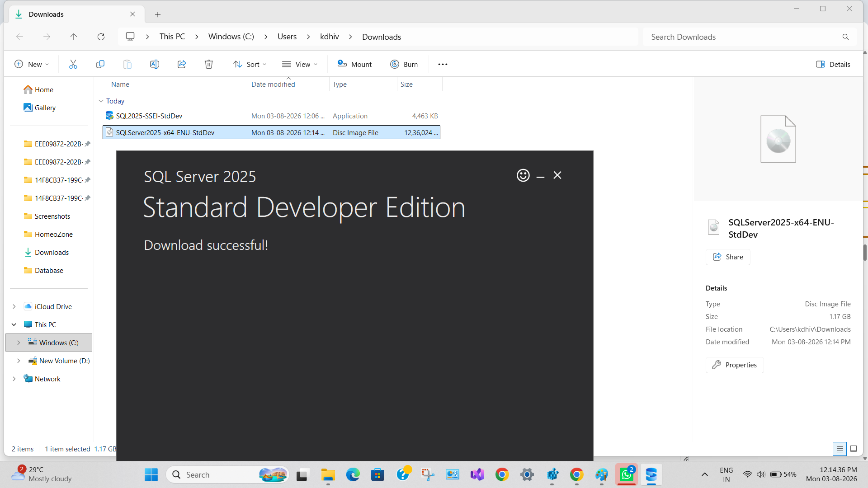868x488 pixels.
Task: Open weather widget showing 29°C
Action: [42, 474]
